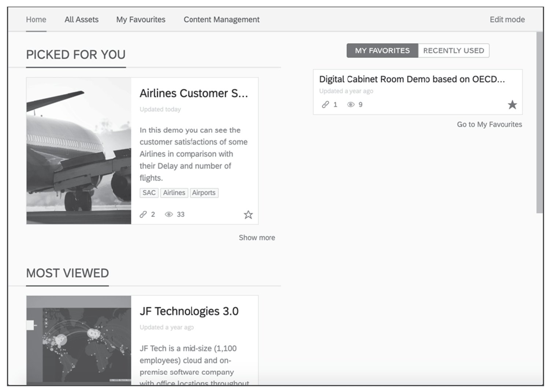Enter Edit mode

click(507, 19)
